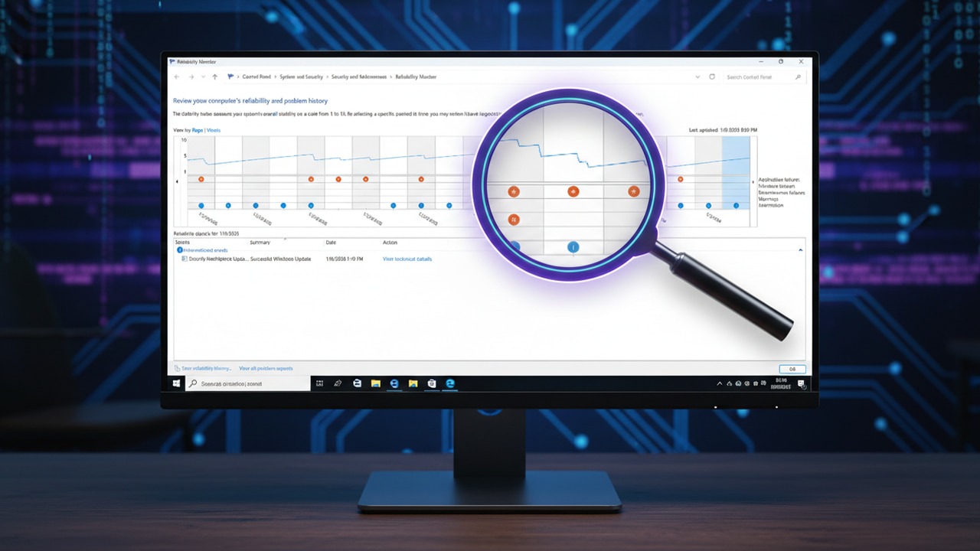Open File Explorer from the taskbar
The height and width of the screenshot is (551, 980).
375,383
